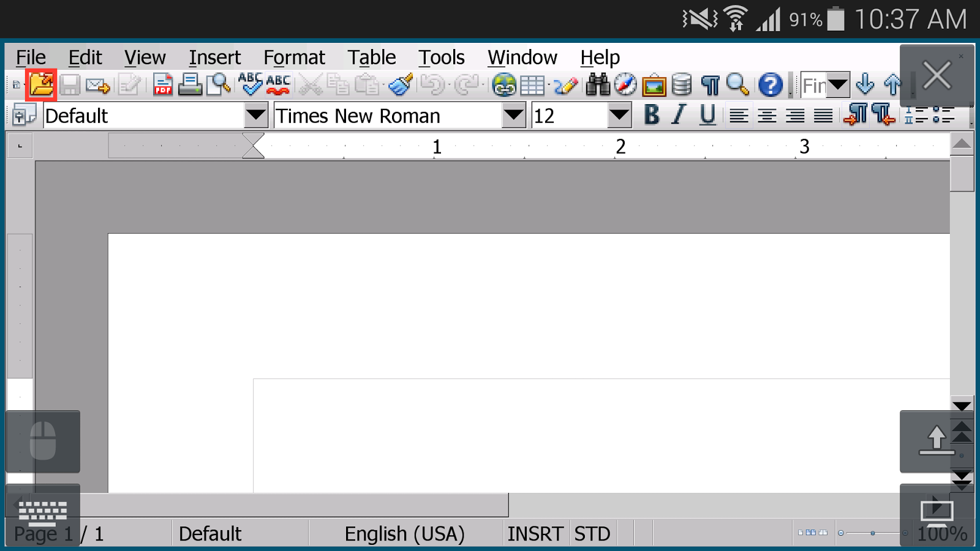Viewport: 980px width, 551px height.
Task: Open Page Preview with the magnifier-on-page icon
Action: pyautogui.click(x=218, y=84)
